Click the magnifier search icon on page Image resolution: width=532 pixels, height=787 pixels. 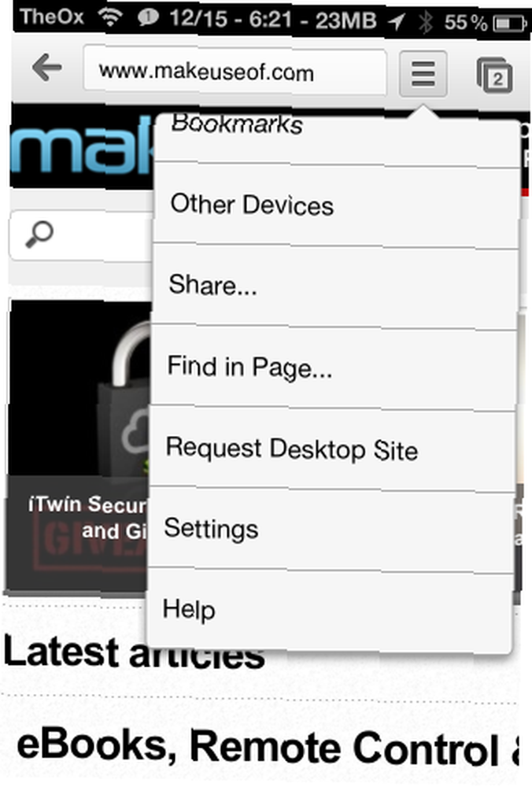click(x=39, y=235)
